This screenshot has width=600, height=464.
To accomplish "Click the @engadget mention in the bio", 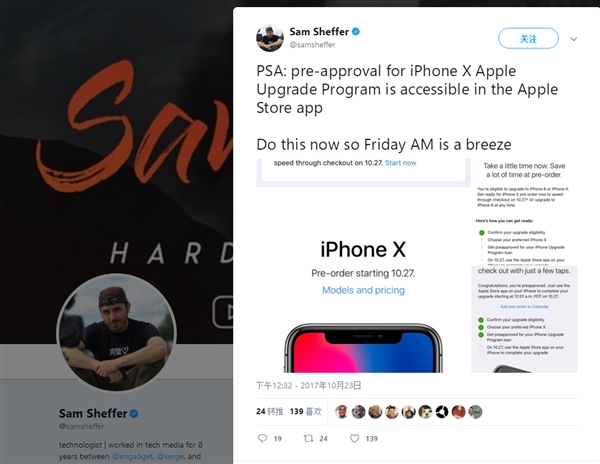I will 132,456.
